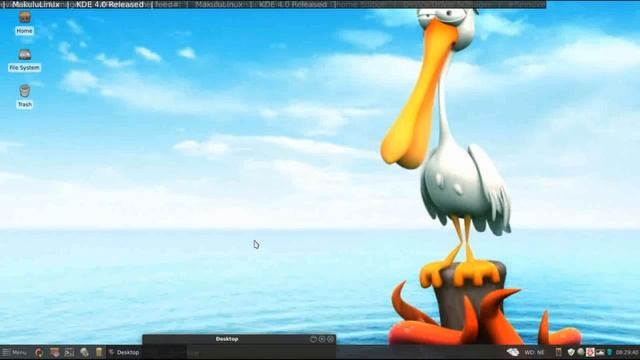Click the yellow notepad launcher icon
This screenshot has width=640, height=360.
click(99, 352)
